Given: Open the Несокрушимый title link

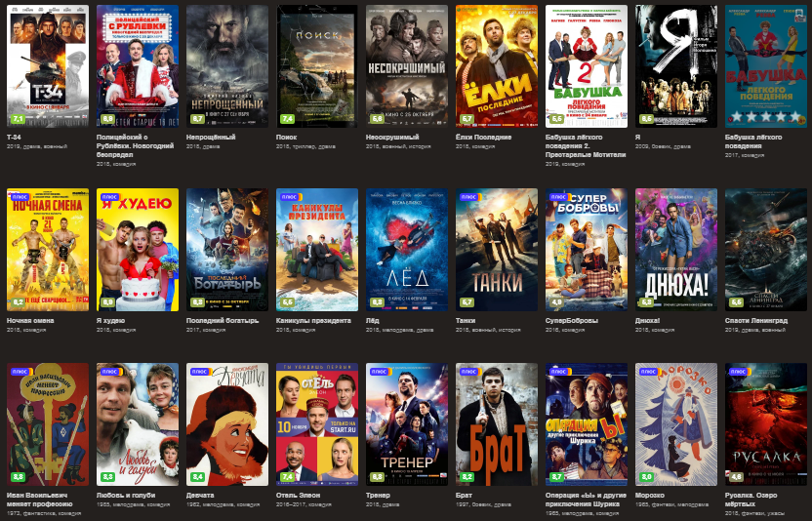Looking at the screenshot, I should click(392, 138).
